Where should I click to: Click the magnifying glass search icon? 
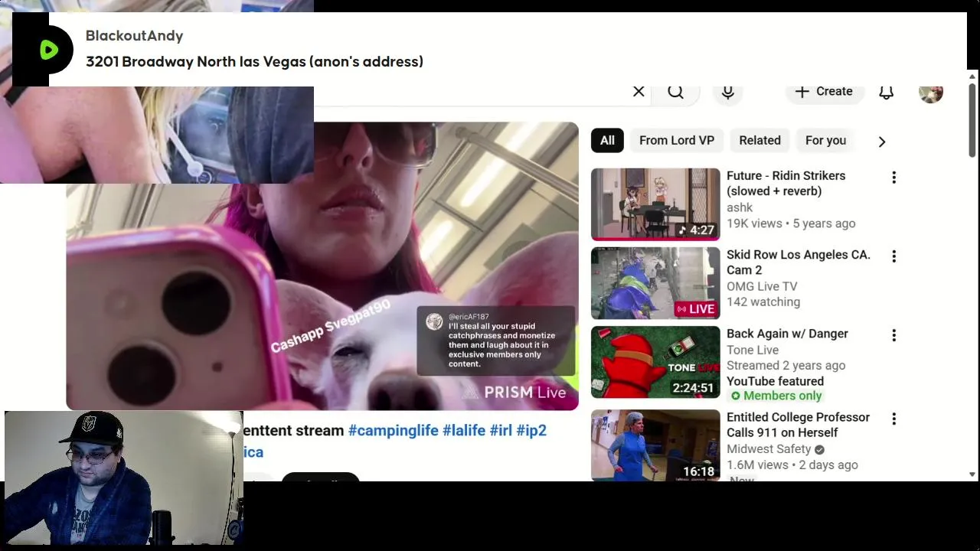675,92
